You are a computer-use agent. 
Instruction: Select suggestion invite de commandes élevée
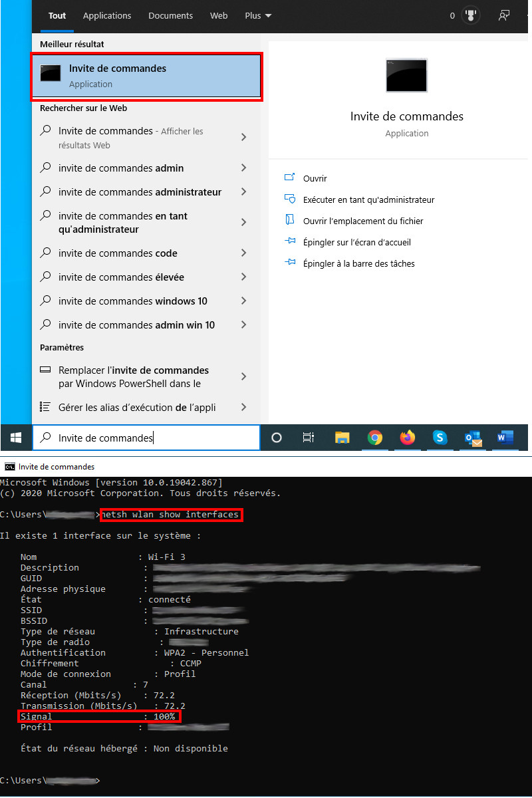point(121,277)
